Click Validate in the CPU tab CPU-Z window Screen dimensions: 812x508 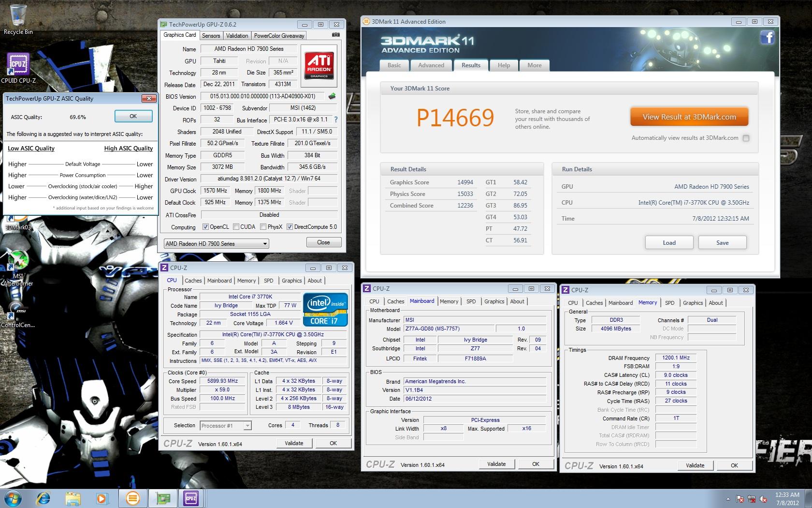(x=294, y=443)
